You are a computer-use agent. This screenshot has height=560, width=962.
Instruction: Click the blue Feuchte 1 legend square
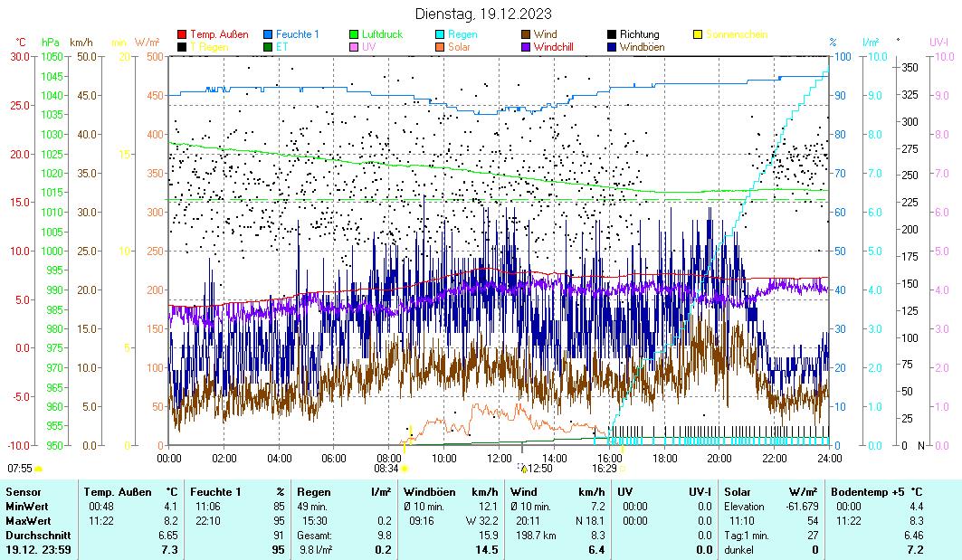coord(268,34)
